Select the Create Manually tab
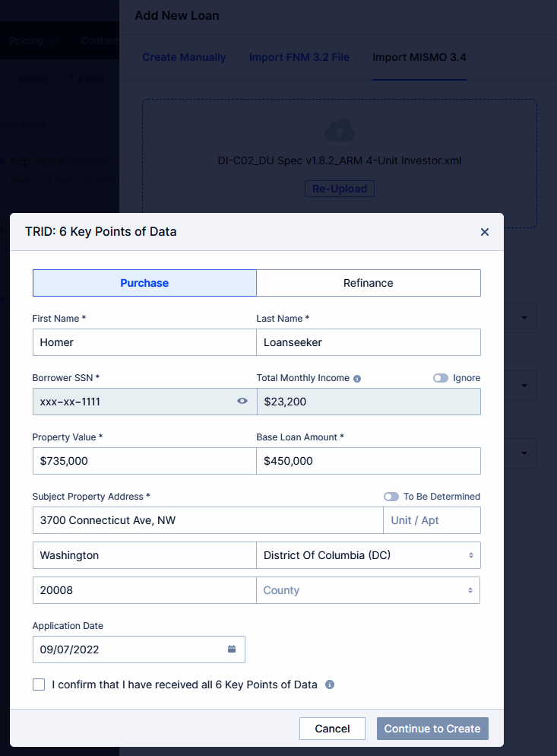The height and width of the screenshot is (756, 557). pyautogui.click(x=184, y=57)
